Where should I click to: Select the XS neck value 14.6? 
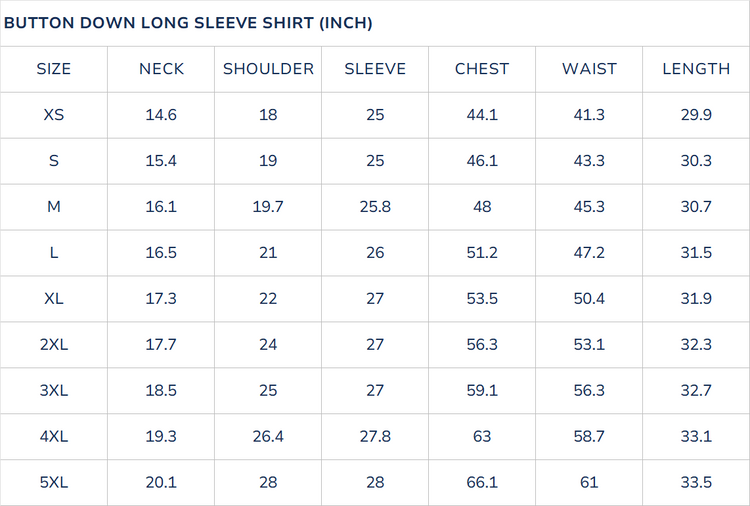click(x=161, y=115)
